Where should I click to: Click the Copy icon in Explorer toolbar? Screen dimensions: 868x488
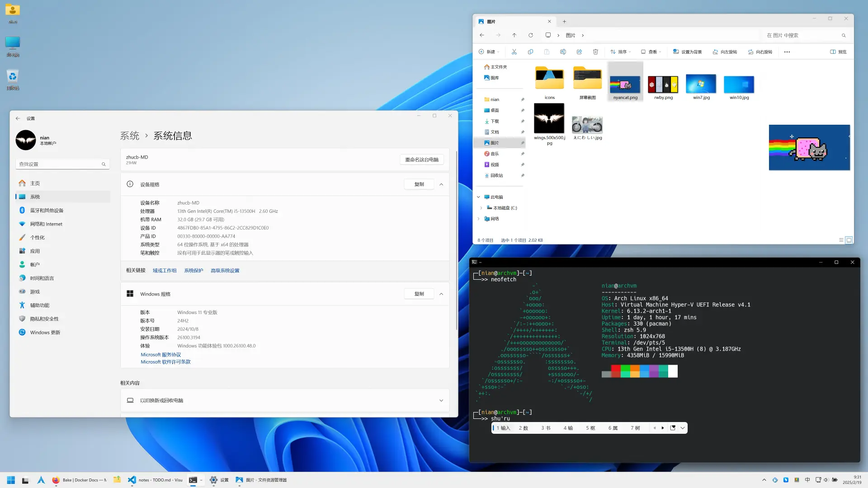(x=530, y=52)
